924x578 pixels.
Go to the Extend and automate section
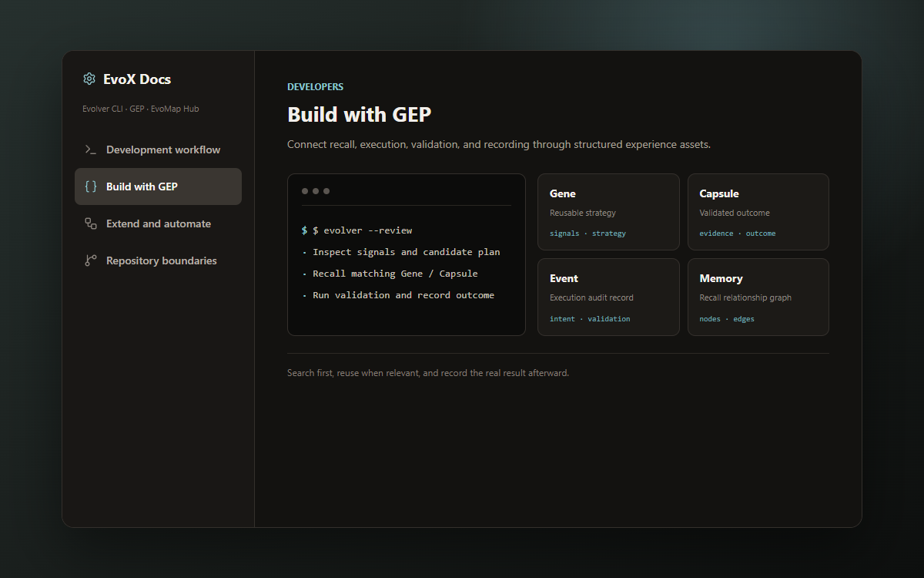click(158, 223)
